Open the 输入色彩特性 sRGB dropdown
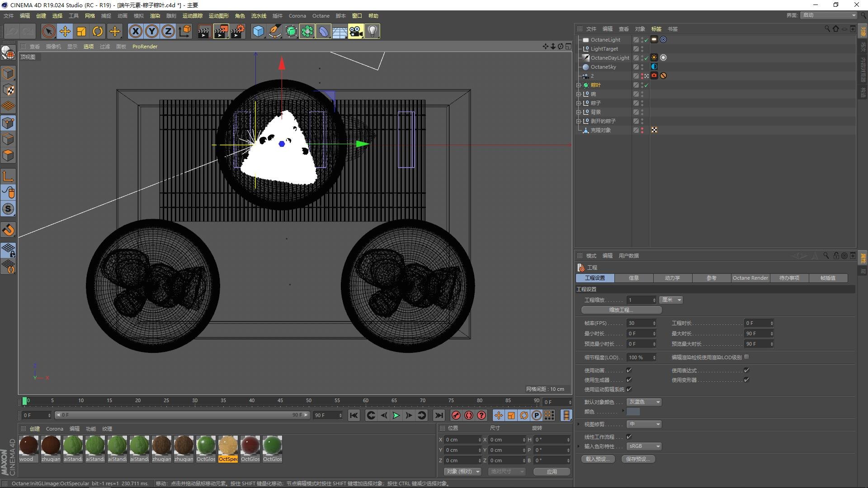This screenshot has width=868, height=488. coord(644,446)
